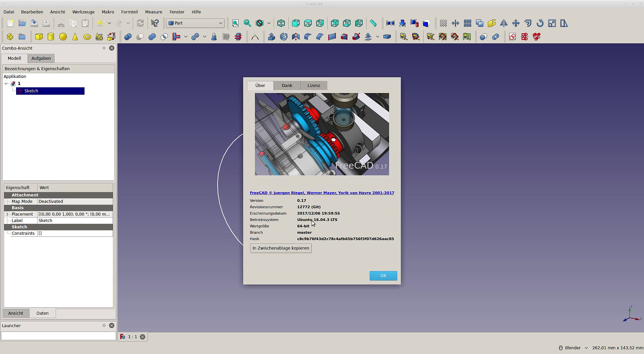Click the Map Mode value Deactivated

pos(75,202)
